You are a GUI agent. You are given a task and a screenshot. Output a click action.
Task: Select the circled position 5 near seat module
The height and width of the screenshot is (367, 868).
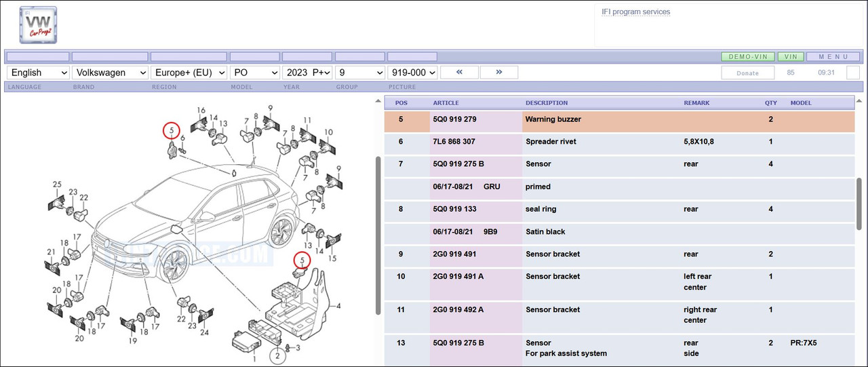(x=302, y=260)
